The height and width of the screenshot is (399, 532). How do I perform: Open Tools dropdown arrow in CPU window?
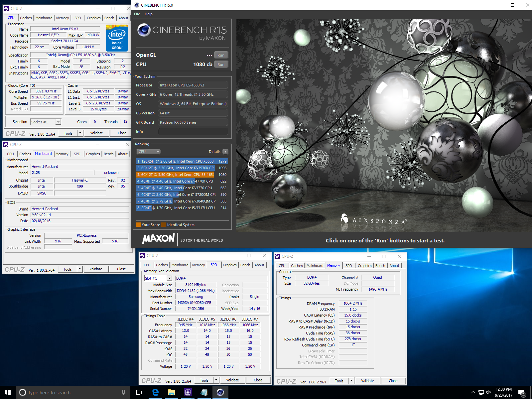[80, 133]
